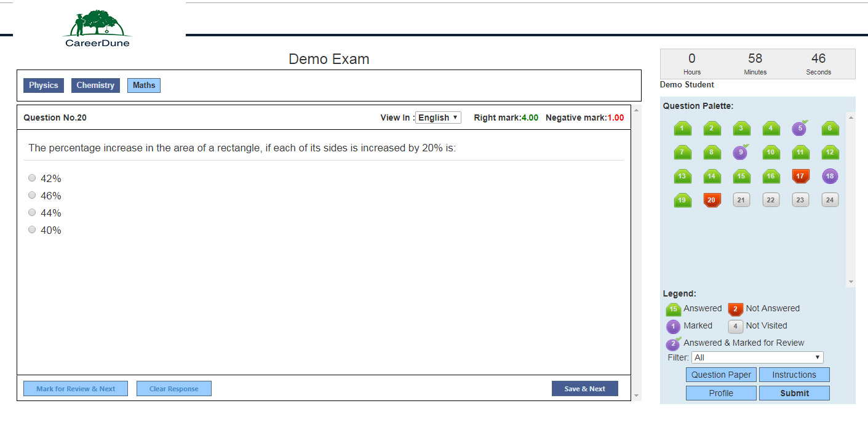Choose the 40% answer option

(x=32, y=230)
